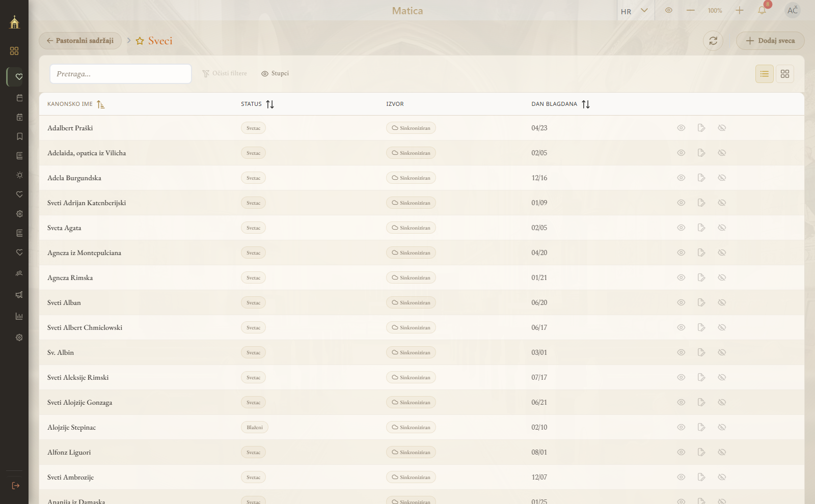Image resolution: width=815 pixels, height=504 pixels.
Task: Open the HR language dropdown
Action: coord(634,11)
